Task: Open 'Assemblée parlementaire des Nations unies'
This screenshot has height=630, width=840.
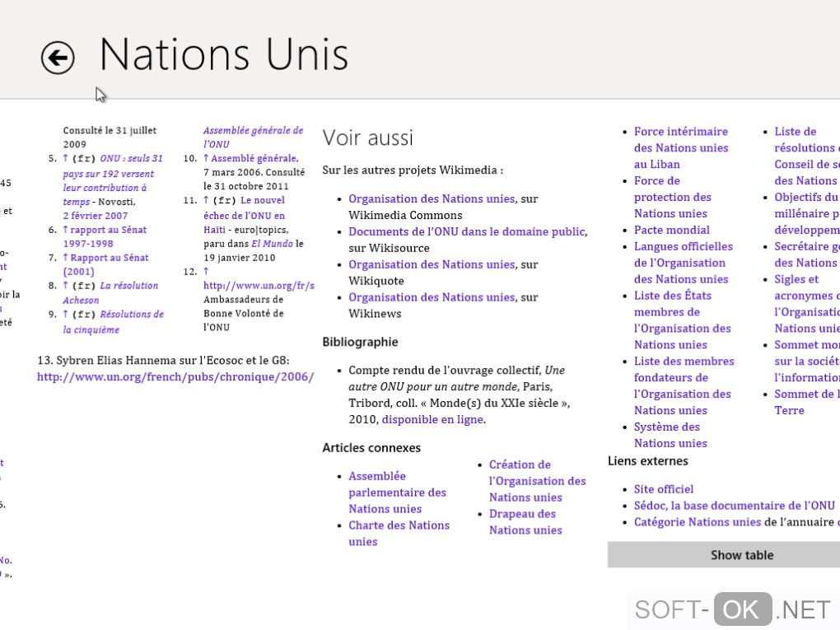Action: (397, 492)
